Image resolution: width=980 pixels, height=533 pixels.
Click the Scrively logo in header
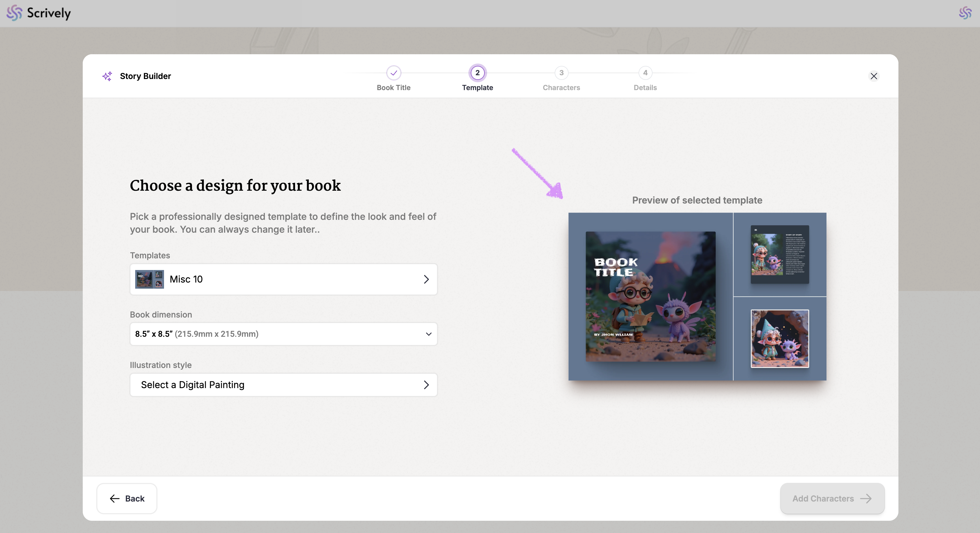pos(38,13)
